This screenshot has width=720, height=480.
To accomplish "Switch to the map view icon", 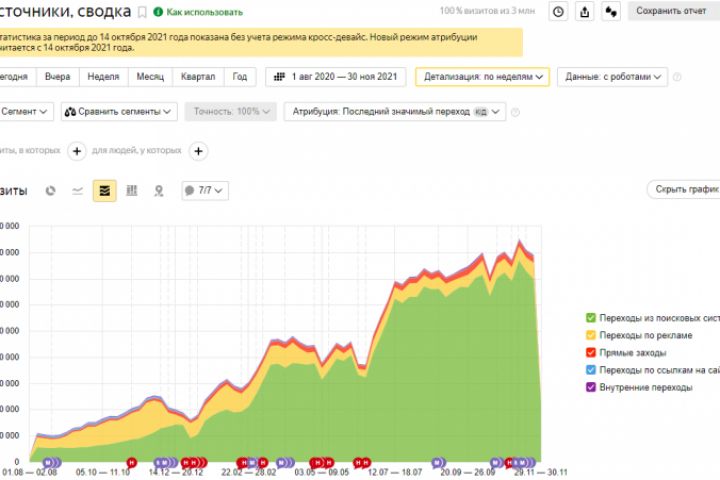I will click(x=159, y=191).
